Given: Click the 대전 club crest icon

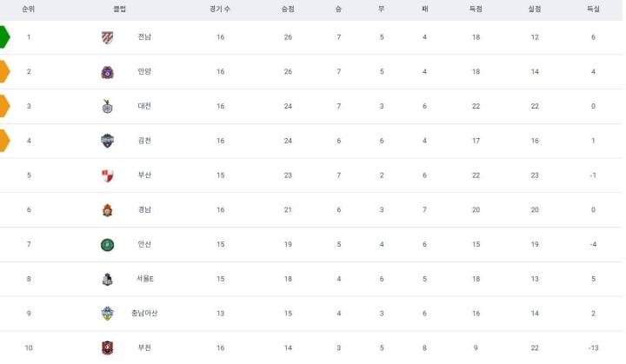Looking at the screenshot, I should (107, 106).
